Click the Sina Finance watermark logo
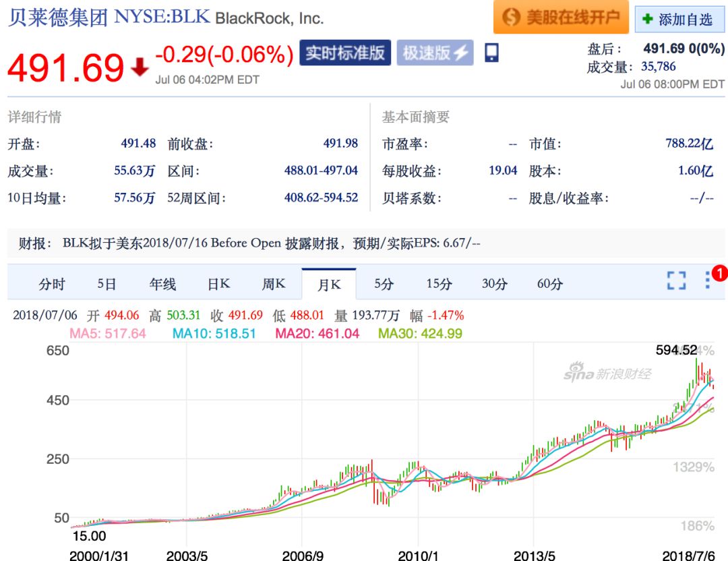The width and height of the screenshot is (728, 561). pos(607,372)
